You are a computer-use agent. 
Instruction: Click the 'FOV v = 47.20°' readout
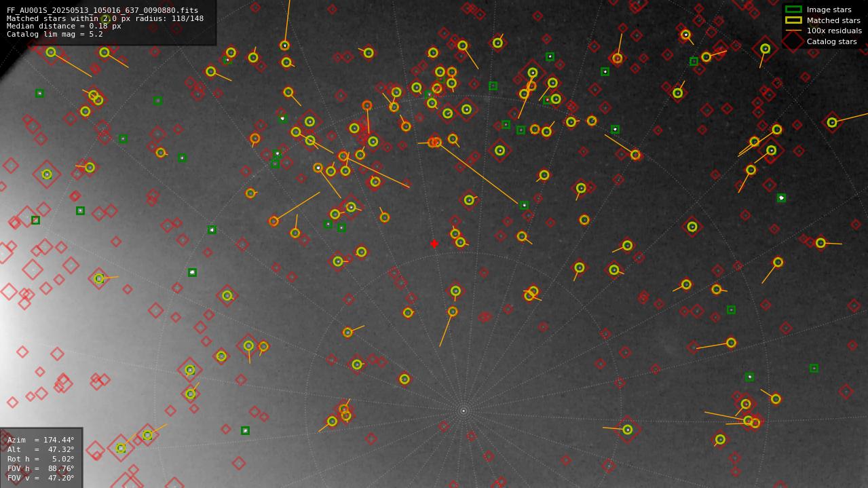pyautogui.click(x=41, y=478)
